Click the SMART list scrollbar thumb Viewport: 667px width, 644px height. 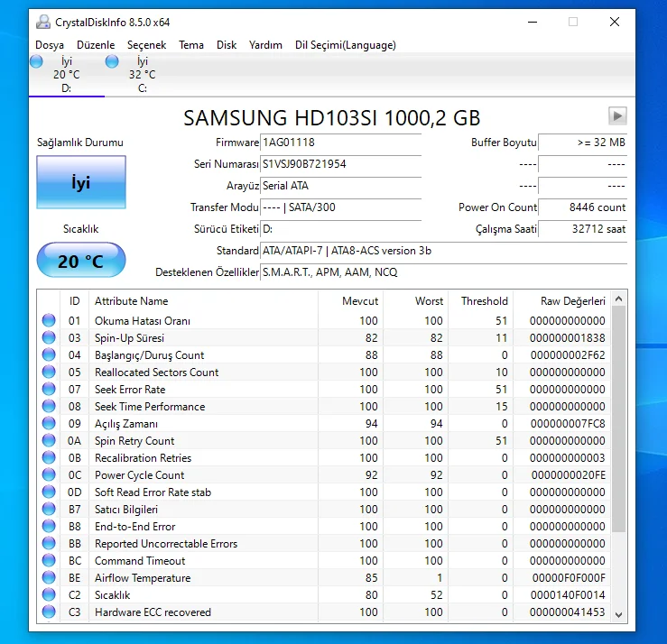[x=619, y=419]
